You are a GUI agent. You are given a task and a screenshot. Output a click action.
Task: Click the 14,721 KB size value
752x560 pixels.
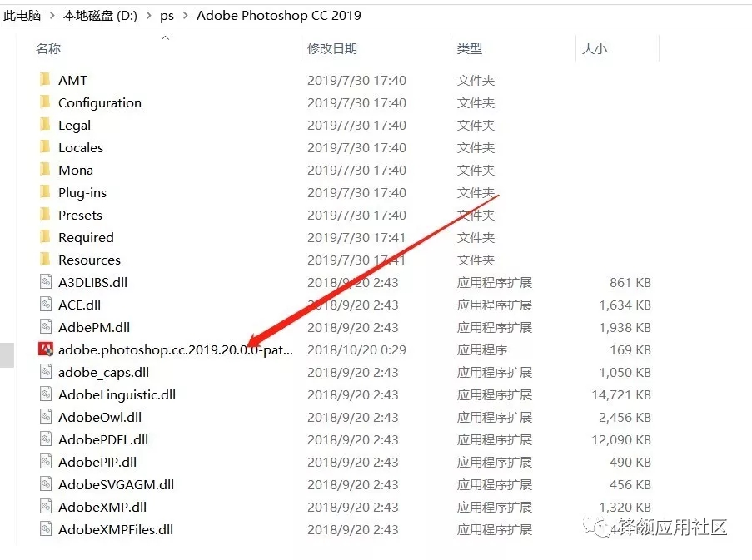(621, 394)
